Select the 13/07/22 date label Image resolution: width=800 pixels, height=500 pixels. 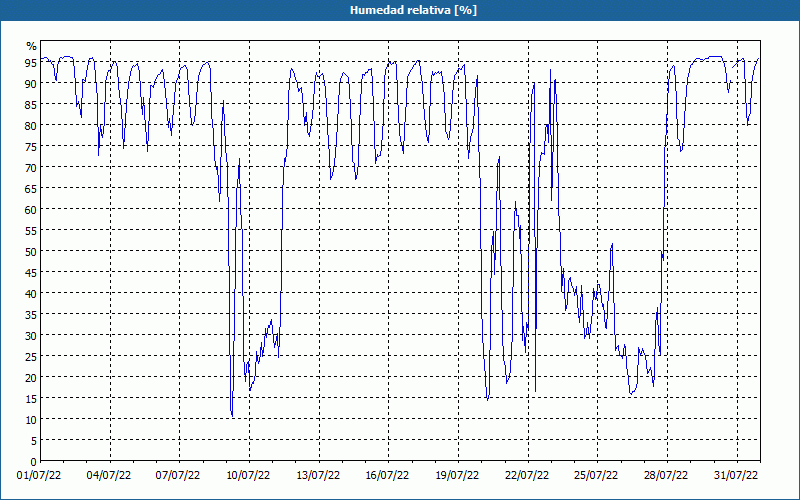(x=318, y=476)
